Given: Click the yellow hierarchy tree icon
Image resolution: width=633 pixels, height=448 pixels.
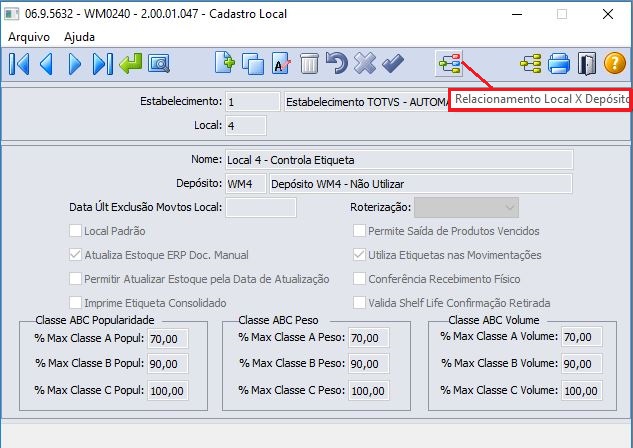Looking at the screenshot, I should click(530, 64).
